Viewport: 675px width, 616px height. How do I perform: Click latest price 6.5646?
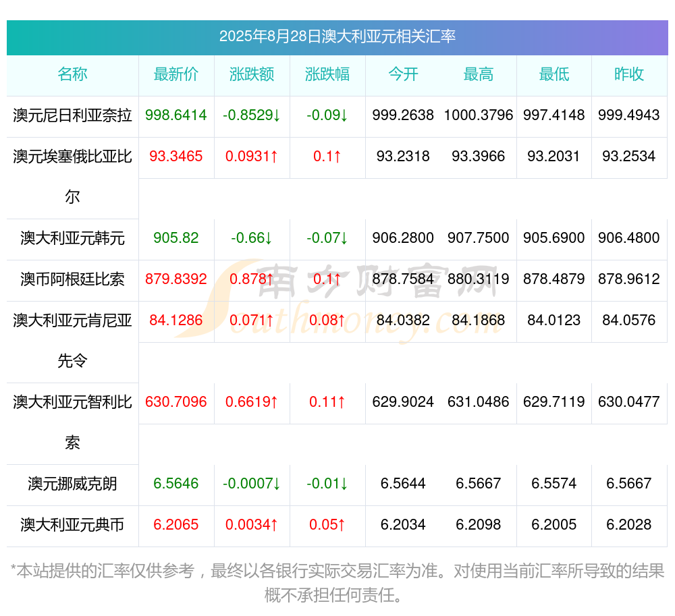[x=175, y=484]
